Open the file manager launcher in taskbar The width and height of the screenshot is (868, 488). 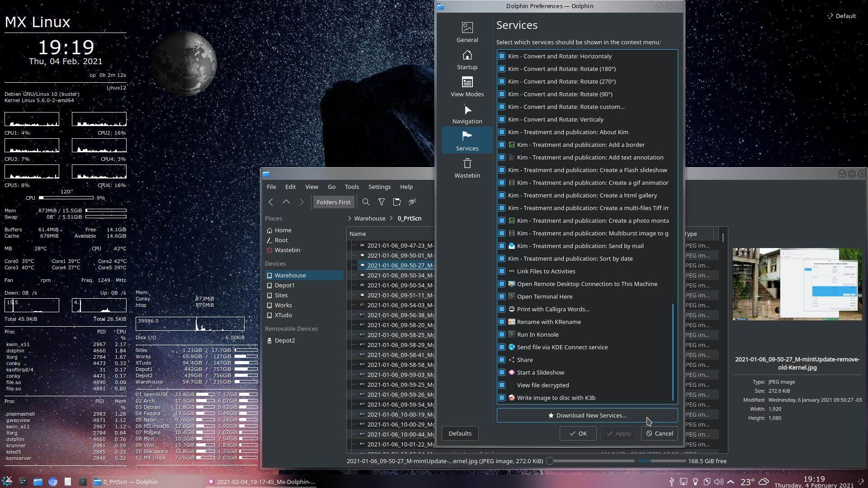pyautogui.click(x=38, y=482)
